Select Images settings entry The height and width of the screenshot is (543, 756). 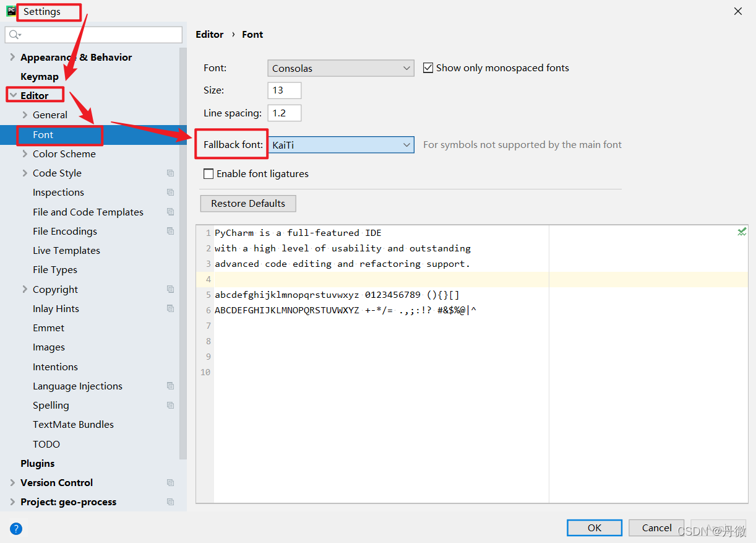(x=49, y=347)
